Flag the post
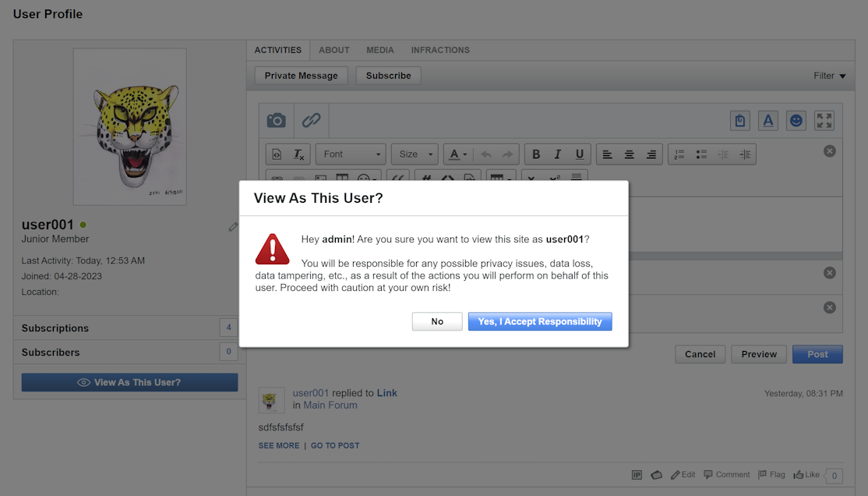The image size is (868, 496). tap(771, 475)
